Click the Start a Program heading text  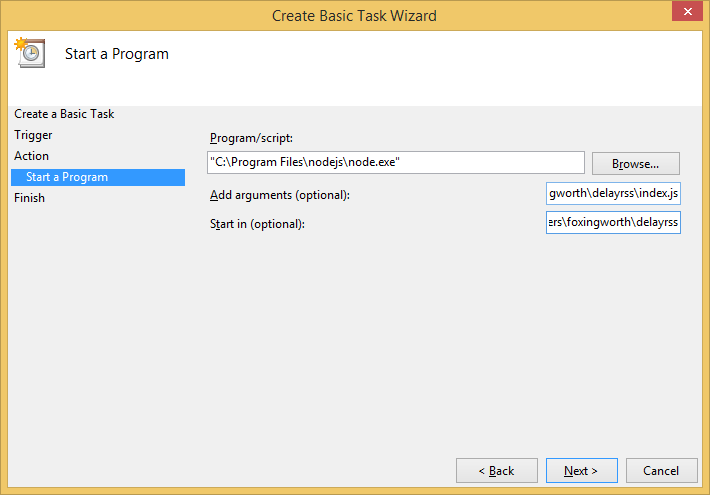click(x=117, y=54)
